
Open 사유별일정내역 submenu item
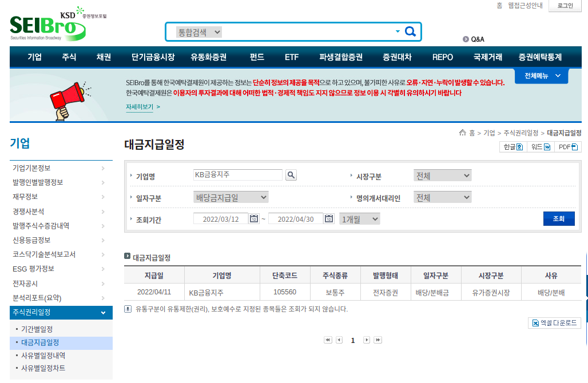(x=43, y=355)
